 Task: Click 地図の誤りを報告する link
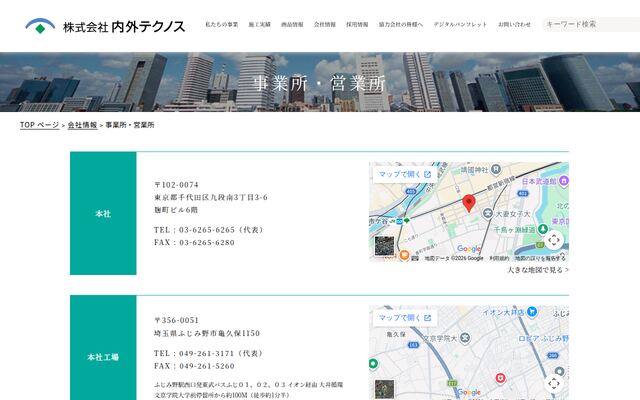(x=540, y=258)
